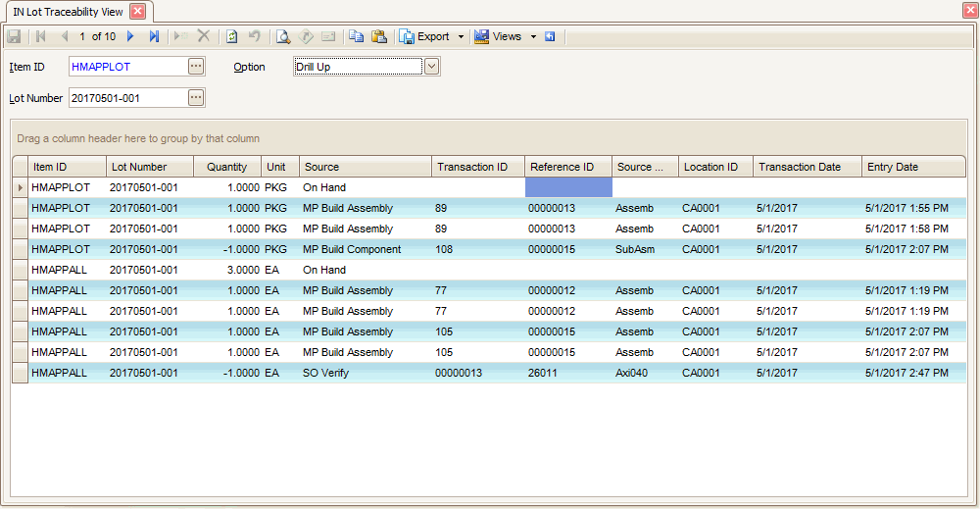The width and height of the screenshot is (980, 509).
Task: Select the SO Verify row
Action: [325, 373]
